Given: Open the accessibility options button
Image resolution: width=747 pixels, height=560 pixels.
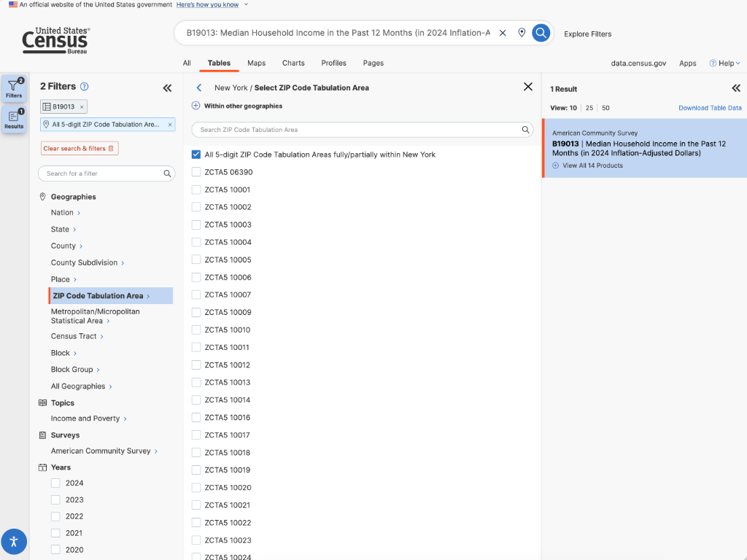Looking at the screenshot, I should click(x=14, y=542).
